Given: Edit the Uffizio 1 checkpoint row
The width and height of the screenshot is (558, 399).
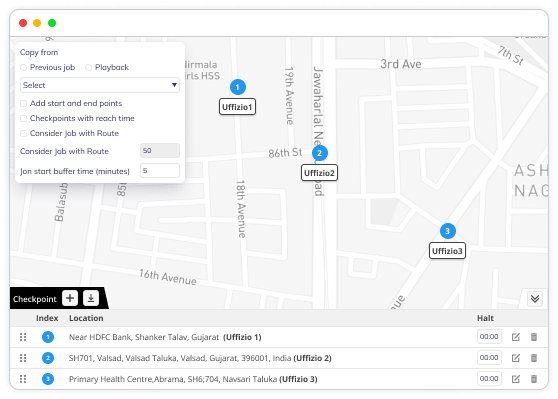Looking at the screenshot, I should [x=516, y=337].
